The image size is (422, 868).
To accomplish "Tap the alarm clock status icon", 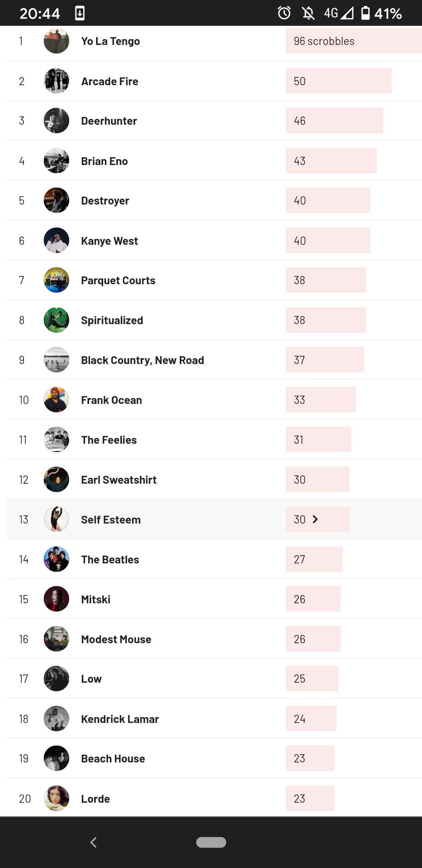I will tap(284, 13).
